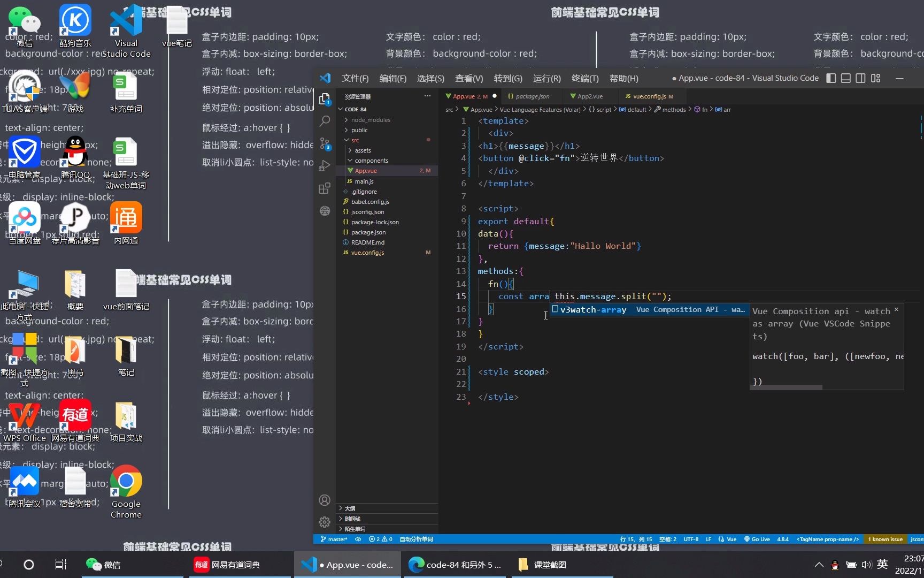Toggle primary side bar layout icon
Viewport: 924px width, 578px height.
pos(831,78)
